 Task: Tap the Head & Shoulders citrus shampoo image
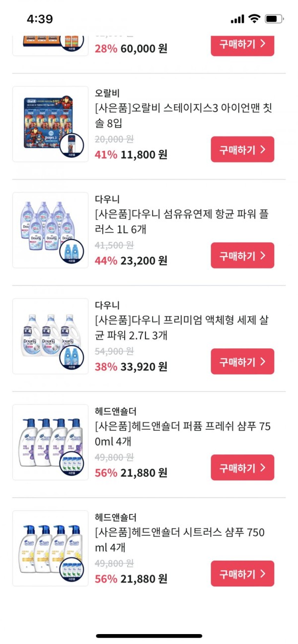click(x=50, y=549)
